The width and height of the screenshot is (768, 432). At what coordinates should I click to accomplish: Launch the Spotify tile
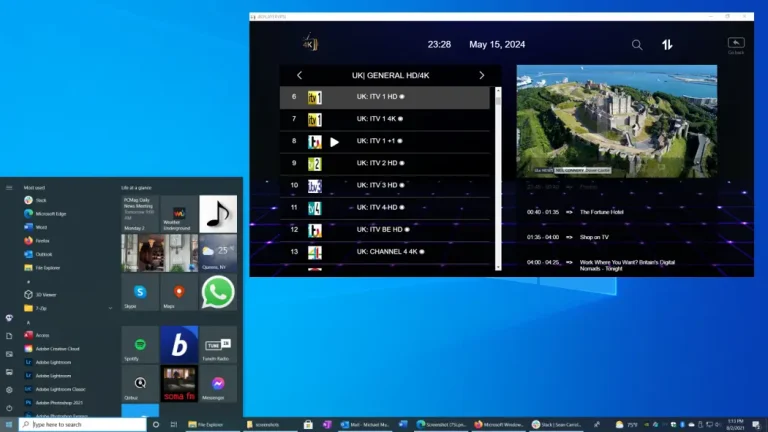[140, 345]
